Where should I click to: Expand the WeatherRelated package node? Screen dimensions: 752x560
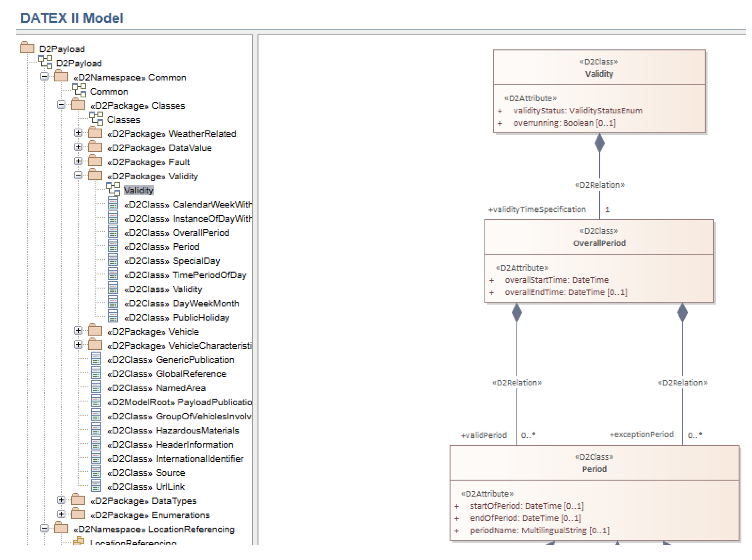point(78,133)
